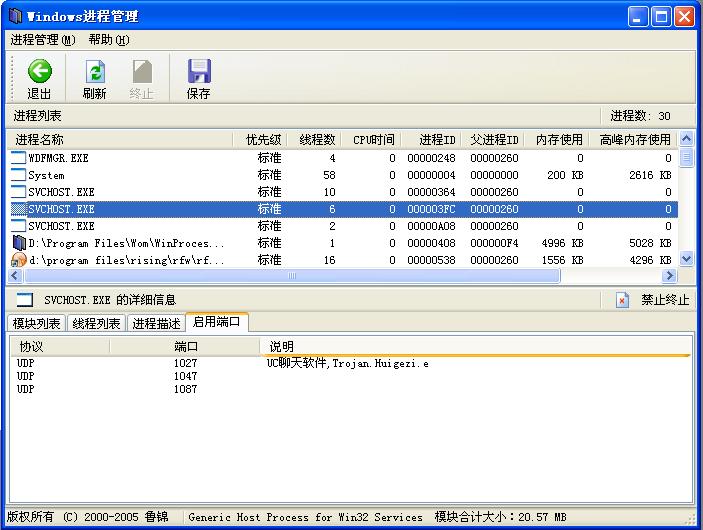This screenshot has width=703, height=530.
Task: Refresh the process list with 刷新
Action: [95, 79]
